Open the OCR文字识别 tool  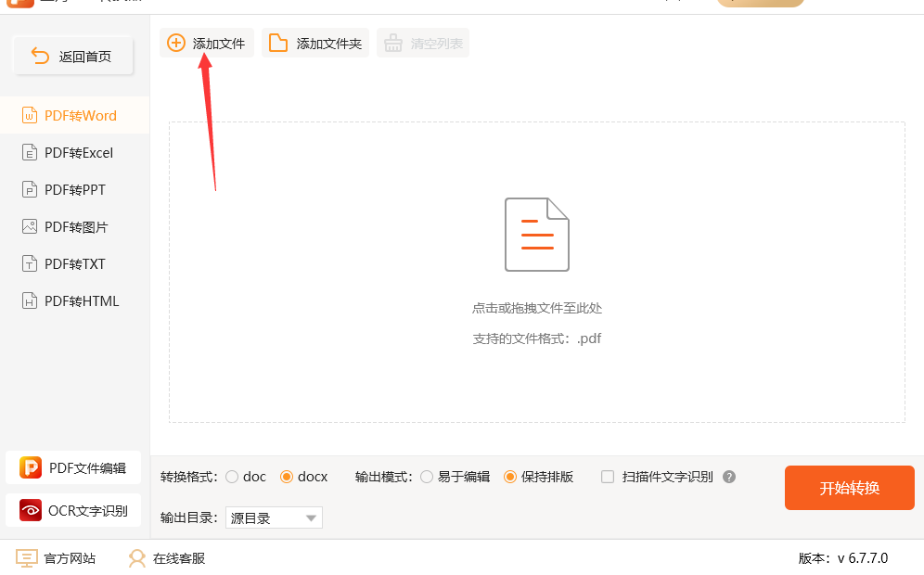73,510
